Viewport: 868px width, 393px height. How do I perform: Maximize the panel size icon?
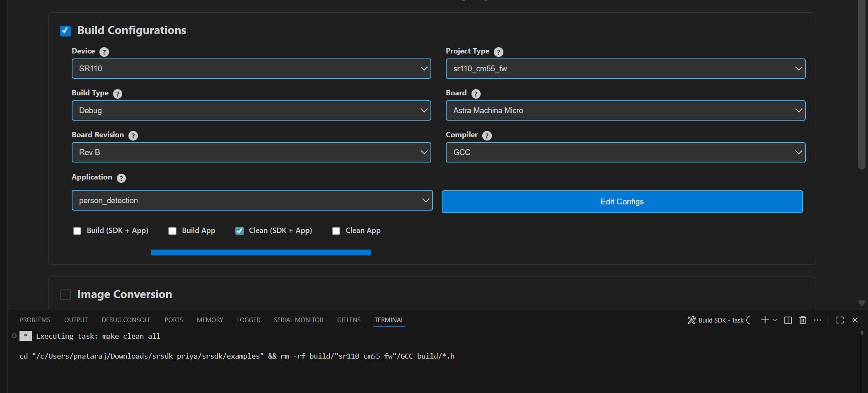[x=840, y=320]
